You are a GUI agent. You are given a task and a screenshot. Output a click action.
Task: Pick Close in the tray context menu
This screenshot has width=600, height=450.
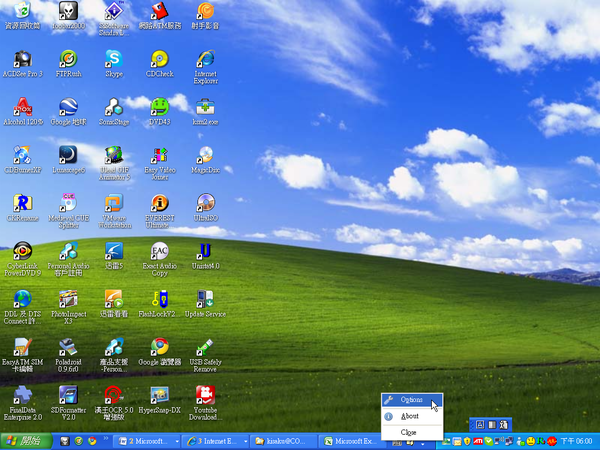pyautogui.click(x=412, y=432)
